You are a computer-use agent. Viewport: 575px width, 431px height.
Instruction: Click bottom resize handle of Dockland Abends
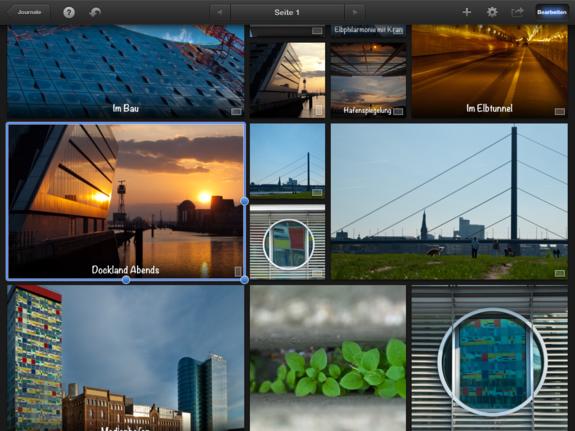tap(126, 280)
